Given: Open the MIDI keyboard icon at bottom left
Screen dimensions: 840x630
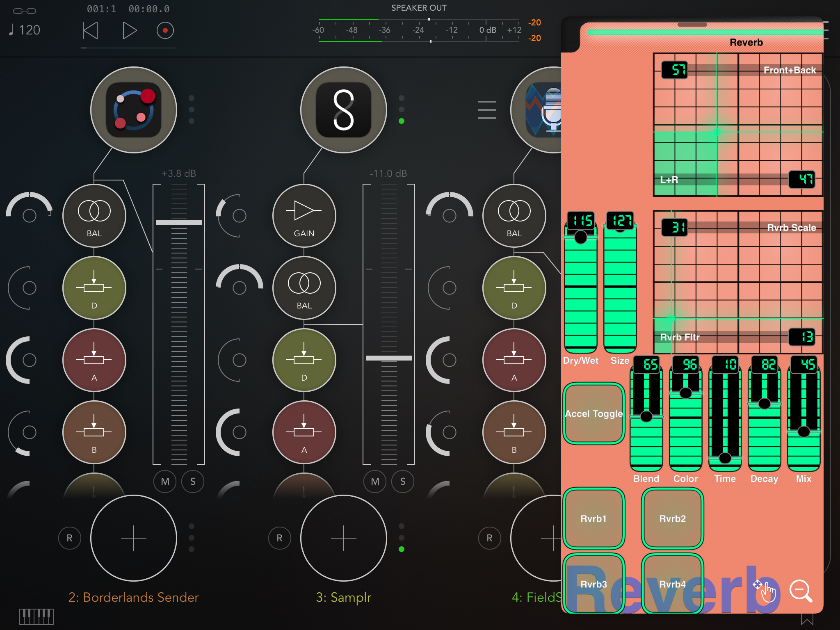Looking at the screenshot, I should click(x=37, y=616).
